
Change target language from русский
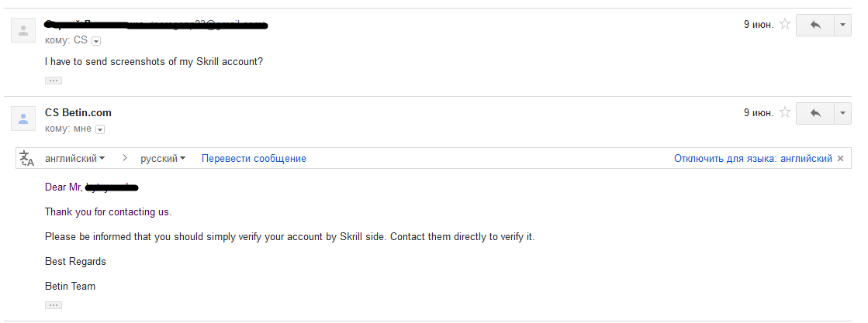(x=163, y=159)
